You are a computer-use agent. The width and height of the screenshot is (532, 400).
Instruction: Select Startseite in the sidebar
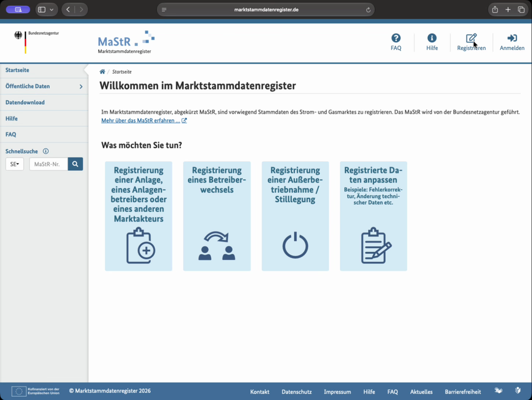point(17,70)
